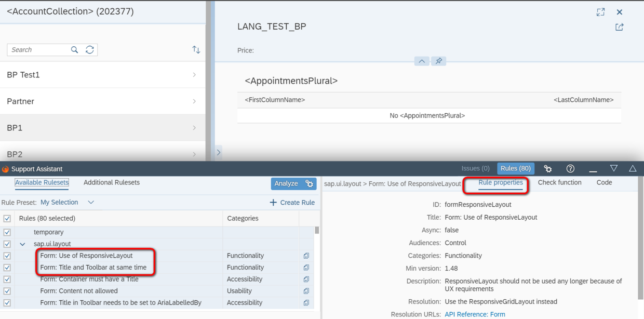Close the LANG_TEST_BP detail page
644x319 pixels.
(x=620, y=12)
